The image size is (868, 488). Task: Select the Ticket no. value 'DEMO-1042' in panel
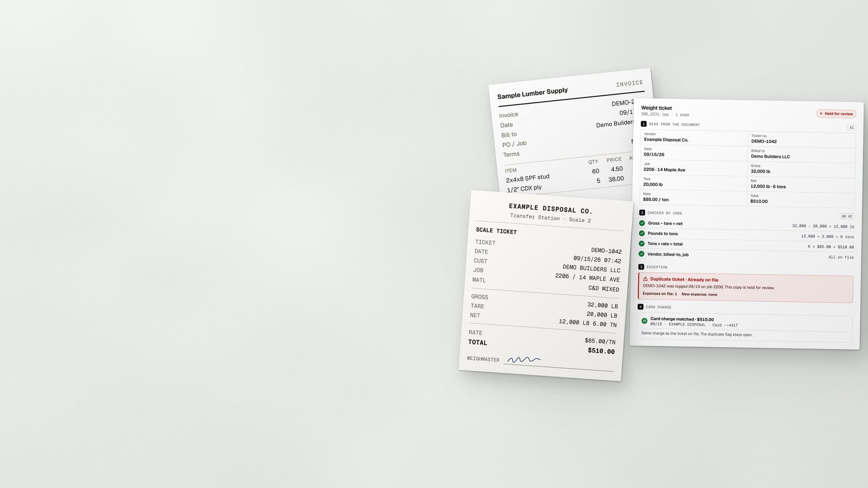click(x=764, y=141)
